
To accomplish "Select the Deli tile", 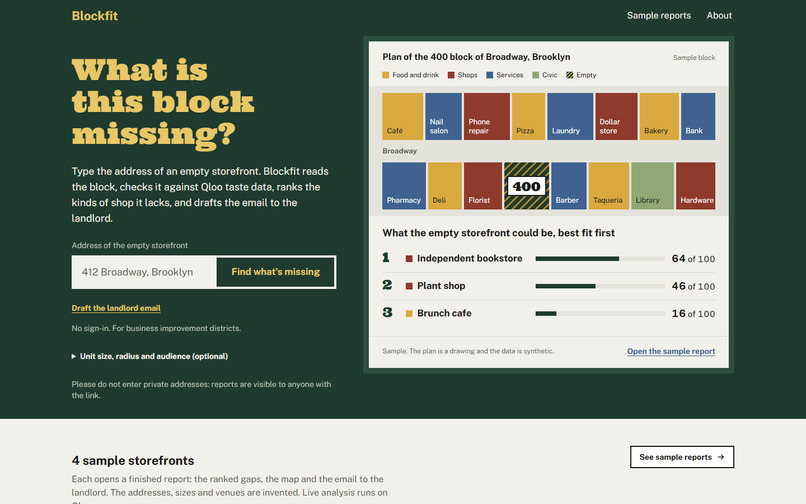I will (x=445, y=186).
